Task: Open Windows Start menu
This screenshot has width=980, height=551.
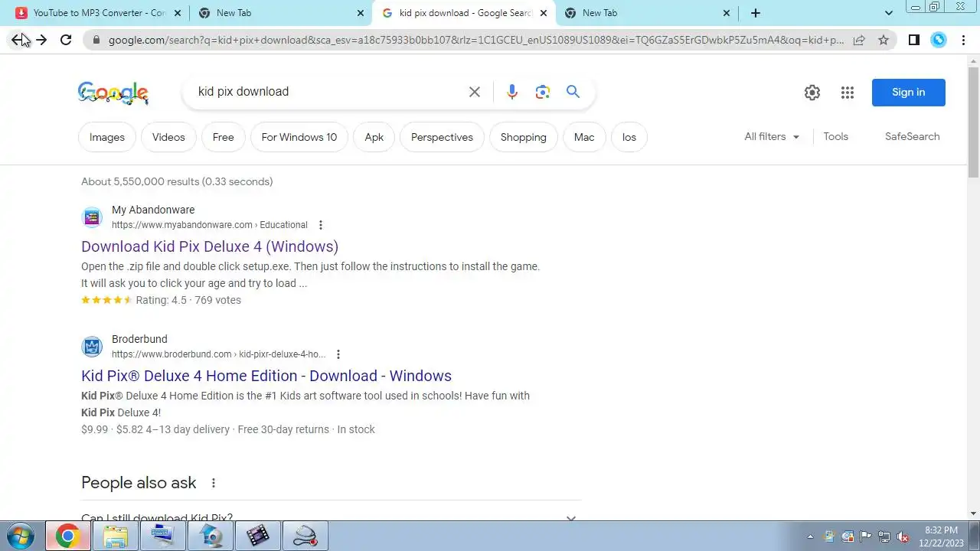Action: (20, 536)
